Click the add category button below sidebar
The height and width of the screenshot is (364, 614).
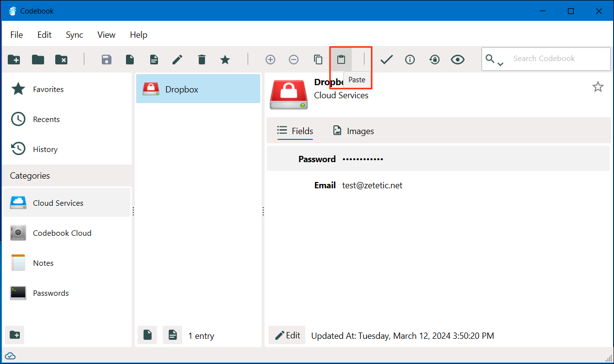pos(15,335)
